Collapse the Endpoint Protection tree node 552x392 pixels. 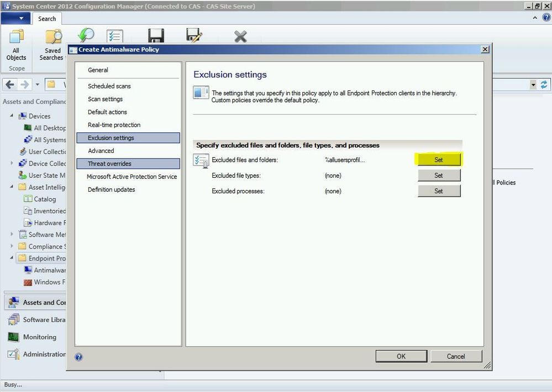tap(12, 258)
